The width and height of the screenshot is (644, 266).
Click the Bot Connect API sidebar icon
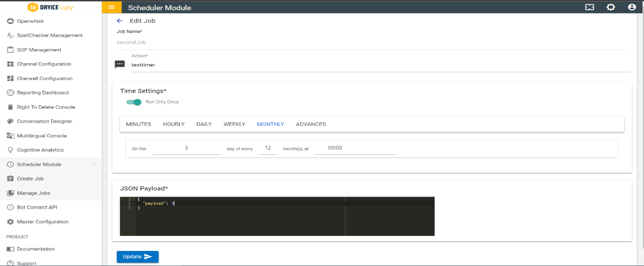[10, 207]
